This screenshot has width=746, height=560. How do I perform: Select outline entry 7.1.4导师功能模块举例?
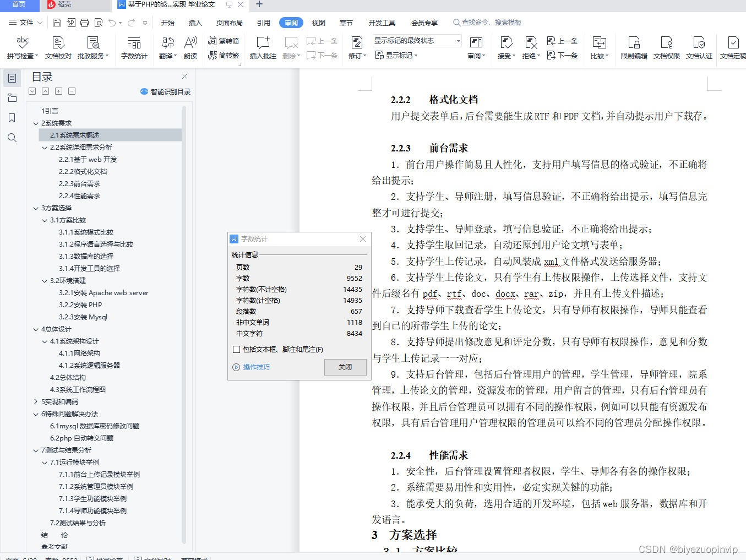tap(93, 511)
